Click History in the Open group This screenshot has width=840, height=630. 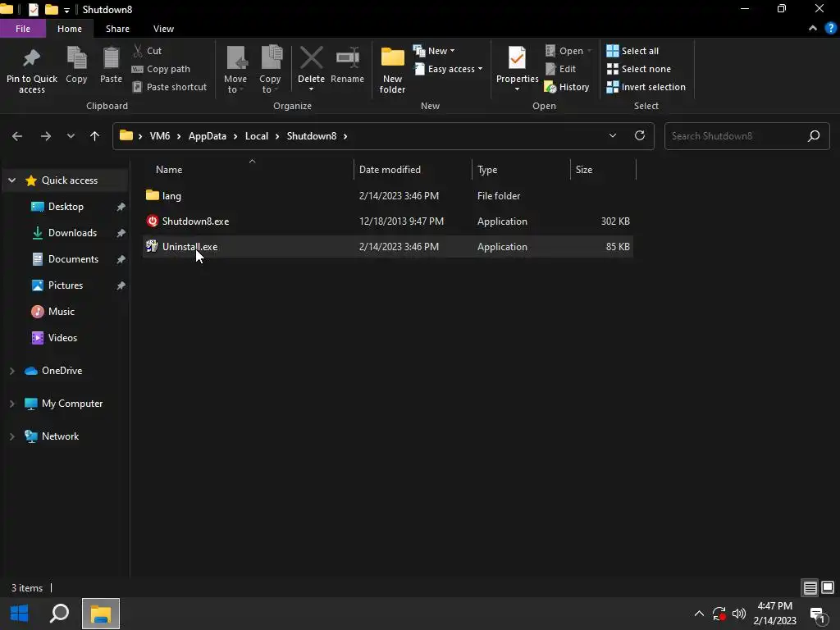(567, 87)
